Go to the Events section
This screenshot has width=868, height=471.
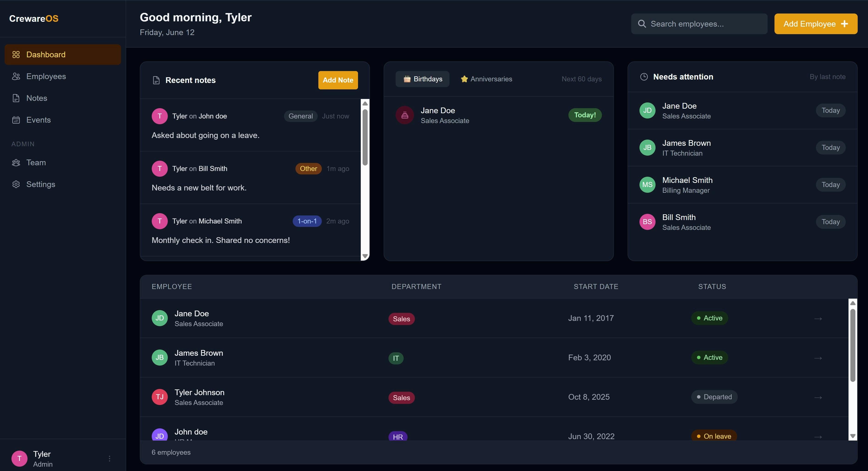coord(63,120)
